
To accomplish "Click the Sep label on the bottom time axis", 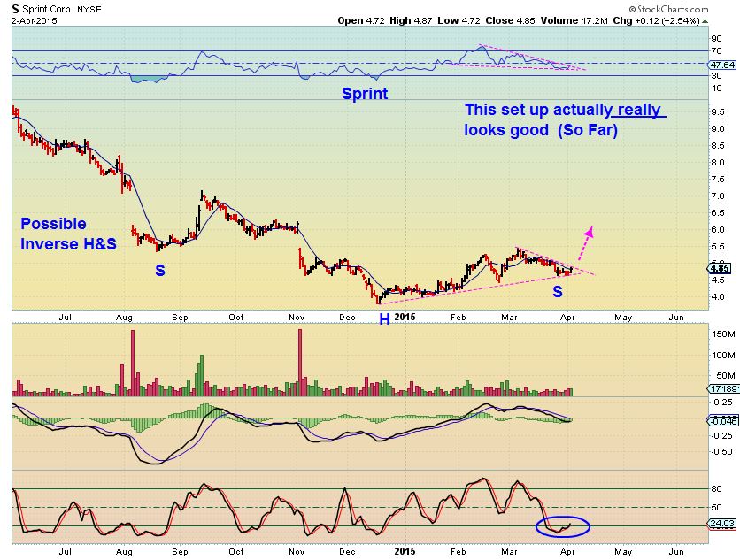I will pyautogui.click(x=180, y=552).
